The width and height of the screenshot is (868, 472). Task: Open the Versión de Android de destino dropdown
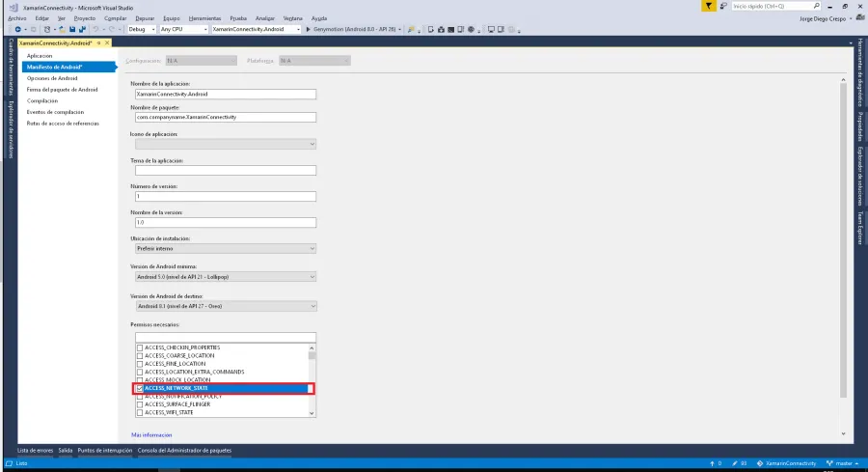point(226,306)
